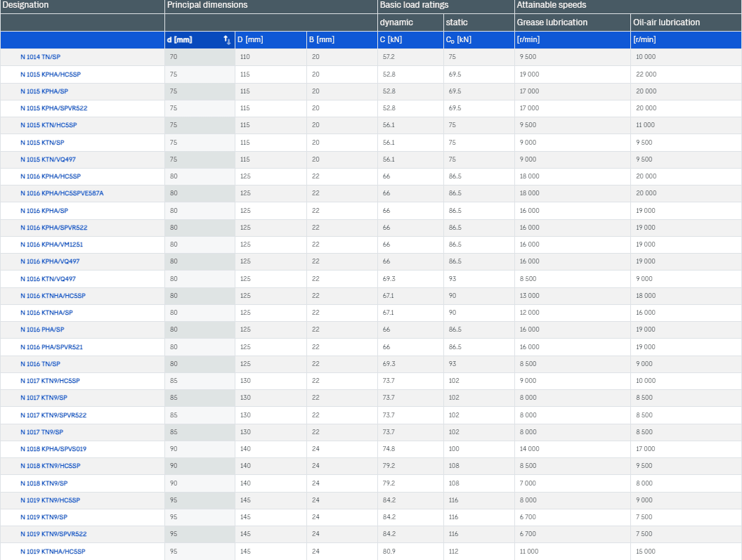Viewport: 742px width, 560px height.
Task: Select the N 1015 KPHA/SPVR522 designation
Action: click(53, 108)
